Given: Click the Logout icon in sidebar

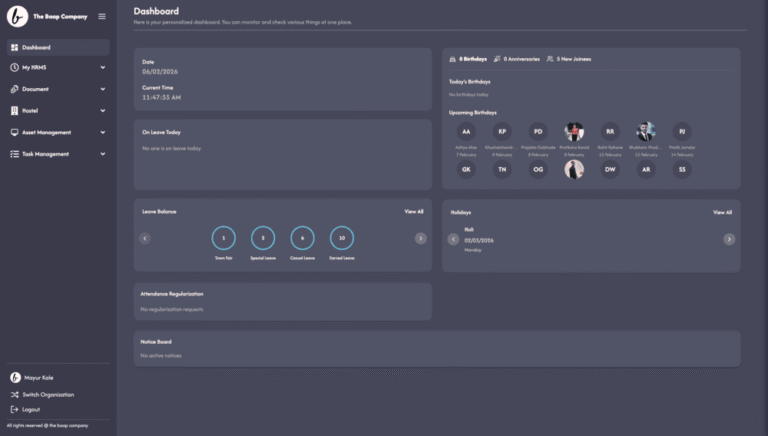Looking at the screenshot, I should pyautogui.click(x=14, y=409).
